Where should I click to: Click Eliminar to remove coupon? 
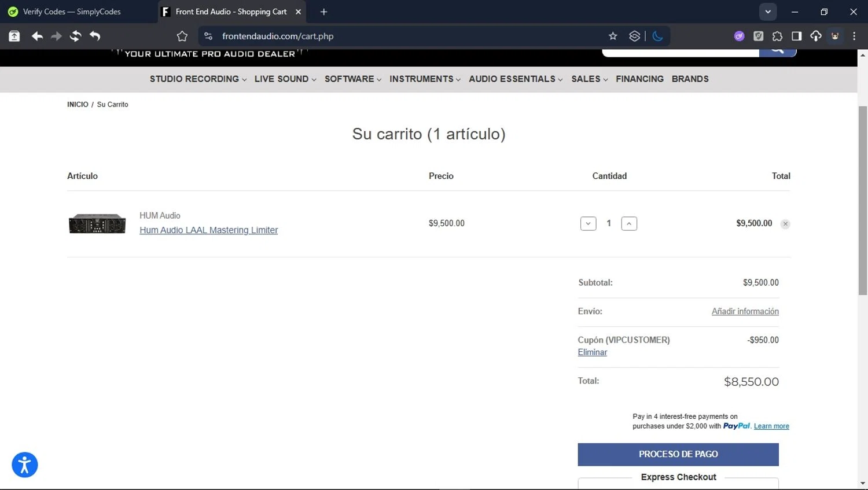(x=593, y=352)
